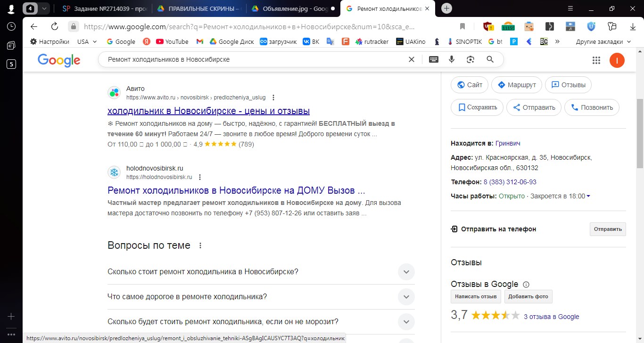The width and height of the screenshot is (644, 343).
Task: Open the Google apps grid
Action: (596, 60)
